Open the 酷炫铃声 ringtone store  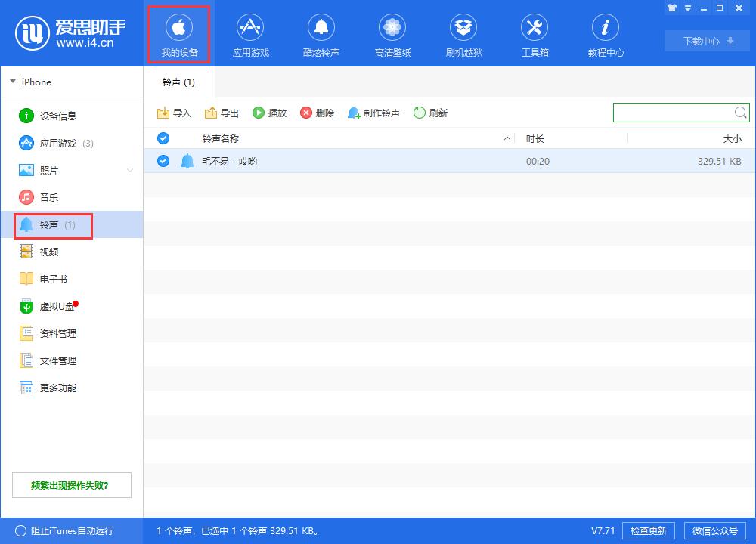coord(321,33)
